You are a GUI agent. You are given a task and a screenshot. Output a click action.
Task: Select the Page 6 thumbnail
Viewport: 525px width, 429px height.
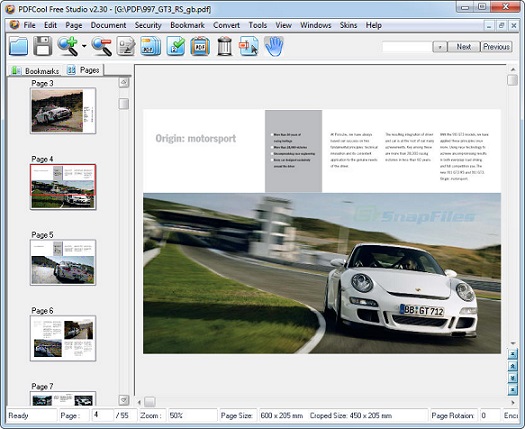pyautogui.click(x=63, y=338)
